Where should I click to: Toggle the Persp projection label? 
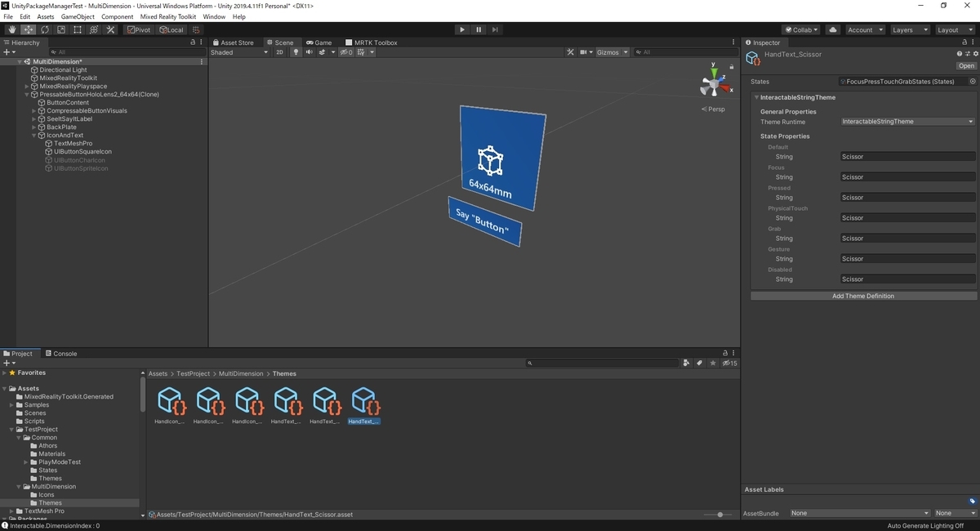click(715, 109)
